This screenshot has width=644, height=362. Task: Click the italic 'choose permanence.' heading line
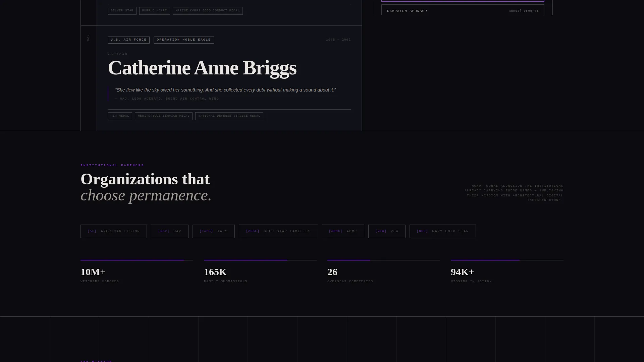(x=146, y=195)
